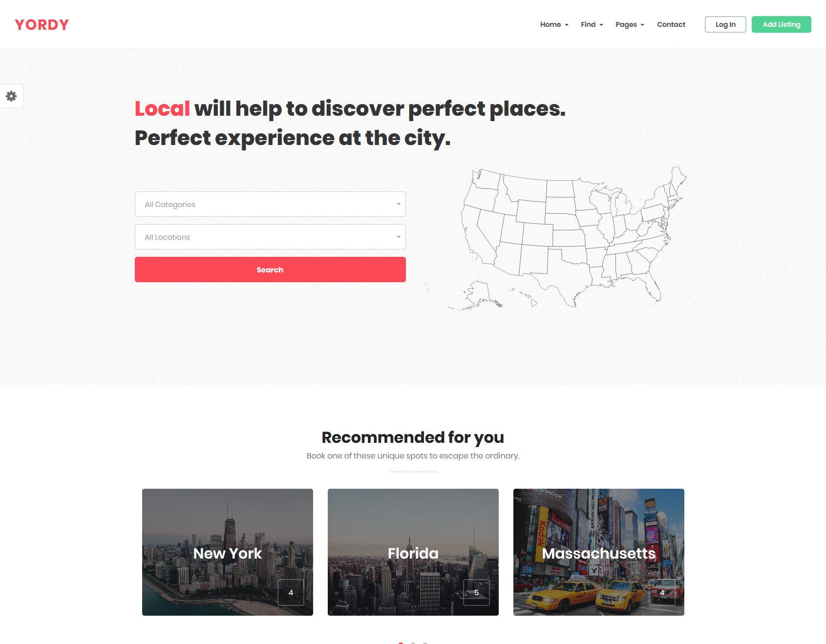Open the settings gear panel
Screen dimensions: 826x644
point(11,96)
